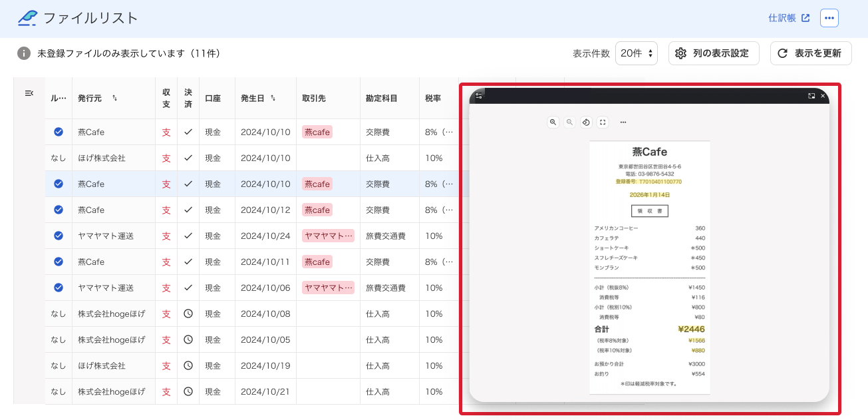Click ほげ株式会社 in the 2024/10/19 row

click(x=102, y=365)
